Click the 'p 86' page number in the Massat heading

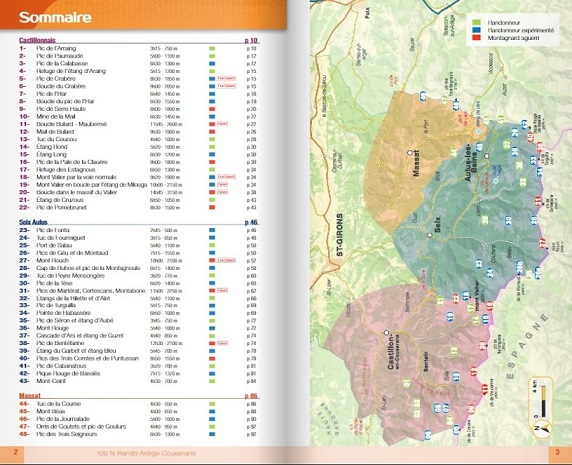(x=251, y=396)
